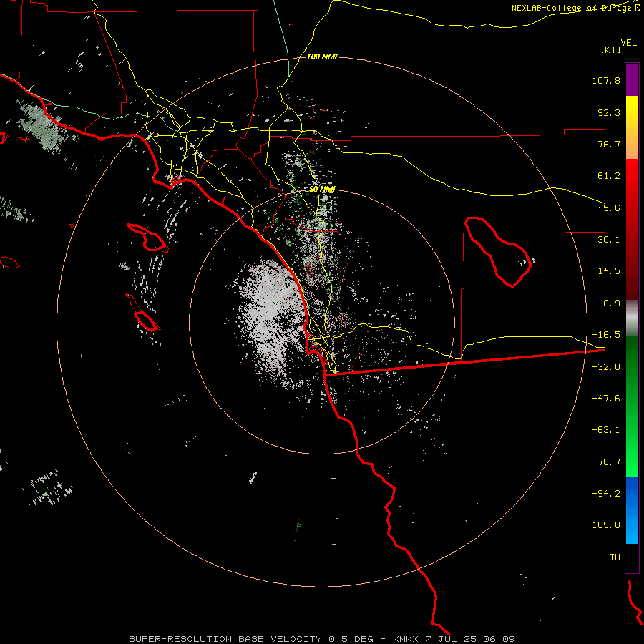Pick the black TH color bar segment
Screen dimensions: 644x644
click(x=632, y=557)
